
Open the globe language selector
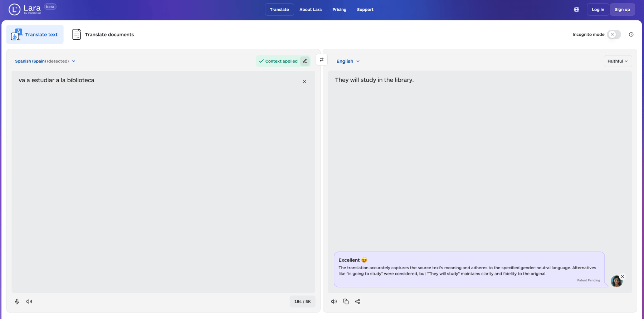coord(576,10)
